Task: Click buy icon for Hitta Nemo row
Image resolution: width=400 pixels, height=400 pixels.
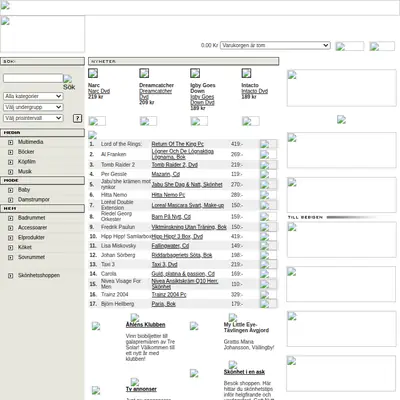Action: (x=268, y=195)
